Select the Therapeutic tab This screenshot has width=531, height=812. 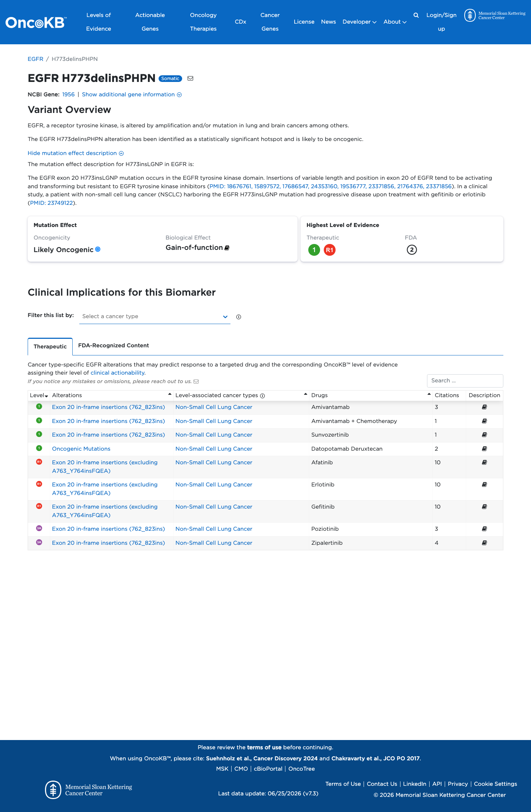(x=50, y=347)
